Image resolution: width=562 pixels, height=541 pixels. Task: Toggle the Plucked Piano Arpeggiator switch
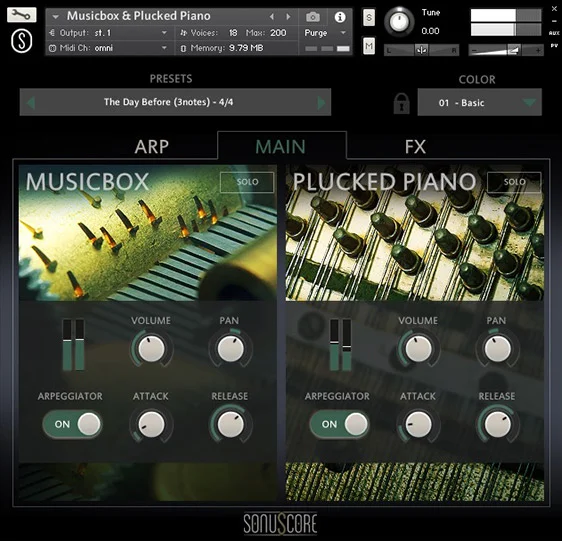point(339,424)
